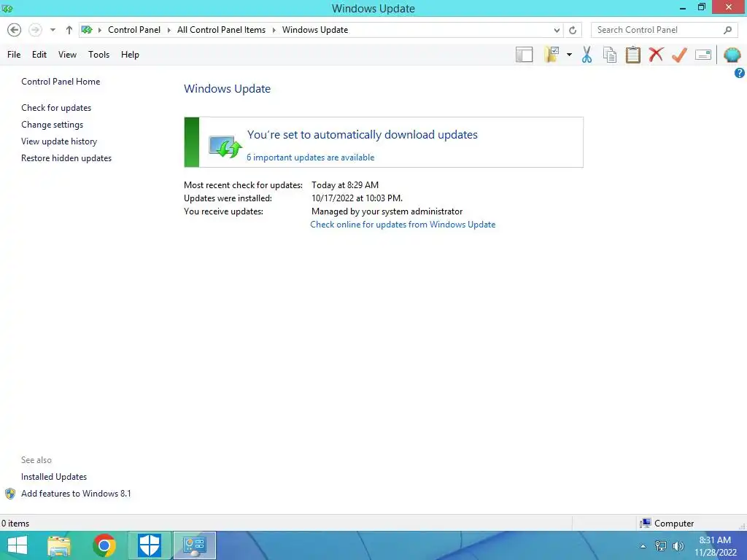Screen dimensions: 747x560
Task: Select Windows Update breadcrumb segment
Action: pyautogui.click(x=315, y=29)
